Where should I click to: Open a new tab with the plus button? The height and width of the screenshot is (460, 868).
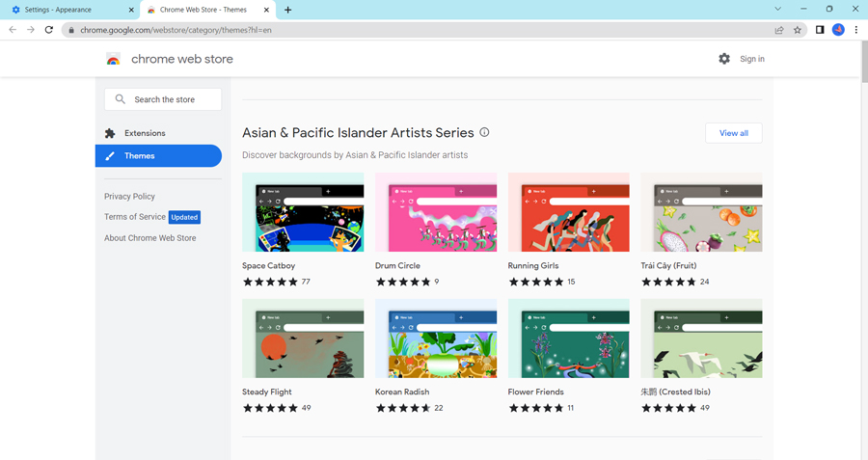pyautogui.click(x=287, y=10)
